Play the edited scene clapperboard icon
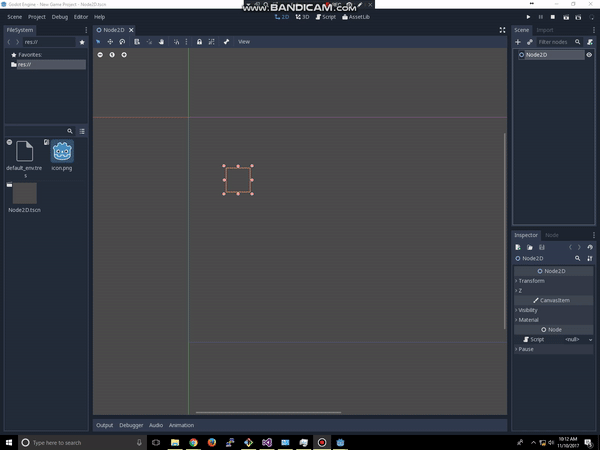600x450 pixels. pyautogui.click(x=566, y=17)
